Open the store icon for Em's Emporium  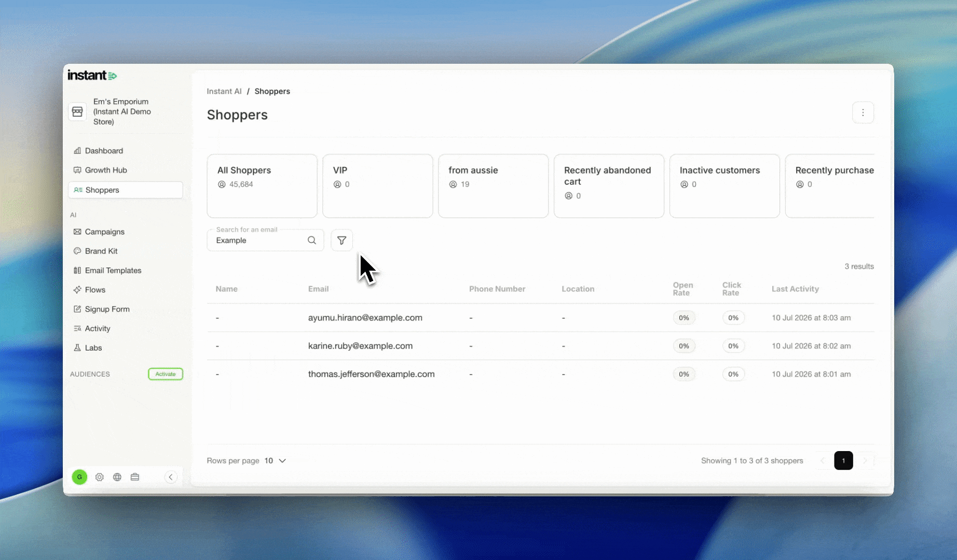(77, 111)
